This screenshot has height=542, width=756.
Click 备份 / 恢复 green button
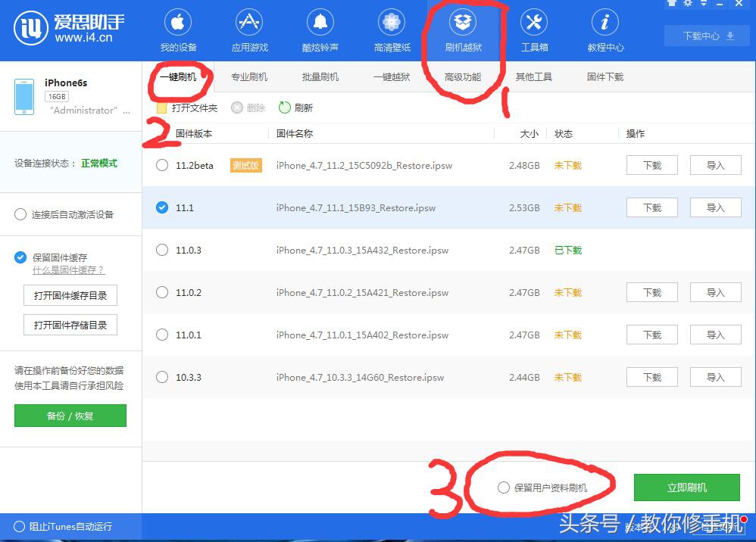tap(70, 416)
